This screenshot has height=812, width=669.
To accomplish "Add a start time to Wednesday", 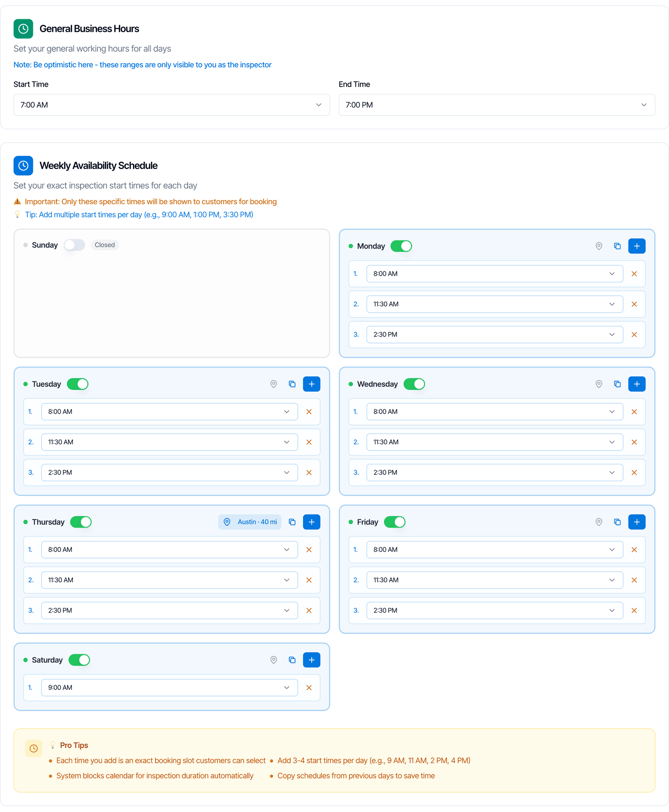I will pyautogui.click(x=637, y=384).
